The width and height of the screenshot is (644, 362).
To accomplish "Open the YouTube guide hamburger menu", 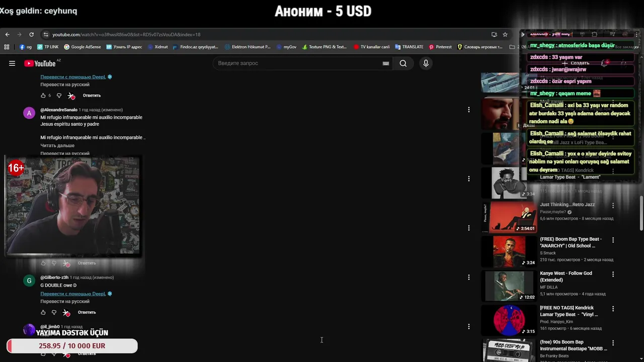I will coord(12,63).
